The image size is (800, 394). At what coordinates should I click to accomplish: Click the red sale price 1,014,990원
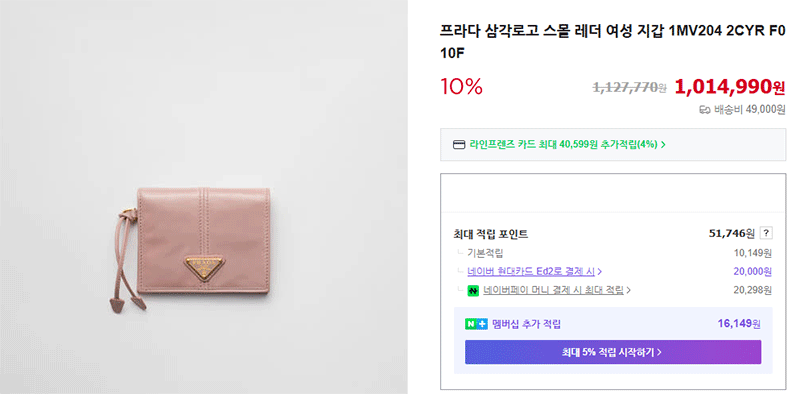point(730,87)
